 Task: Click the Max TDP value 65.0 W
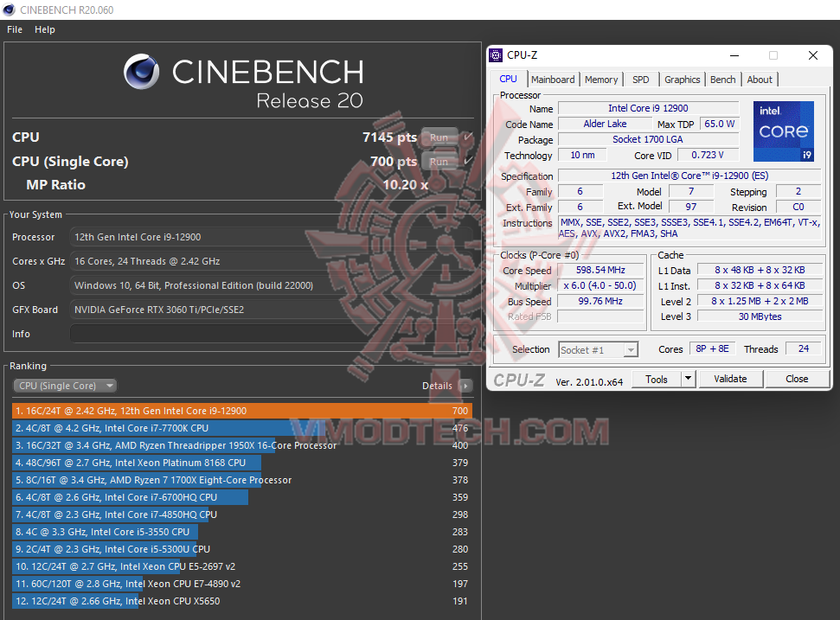(720, 124)
